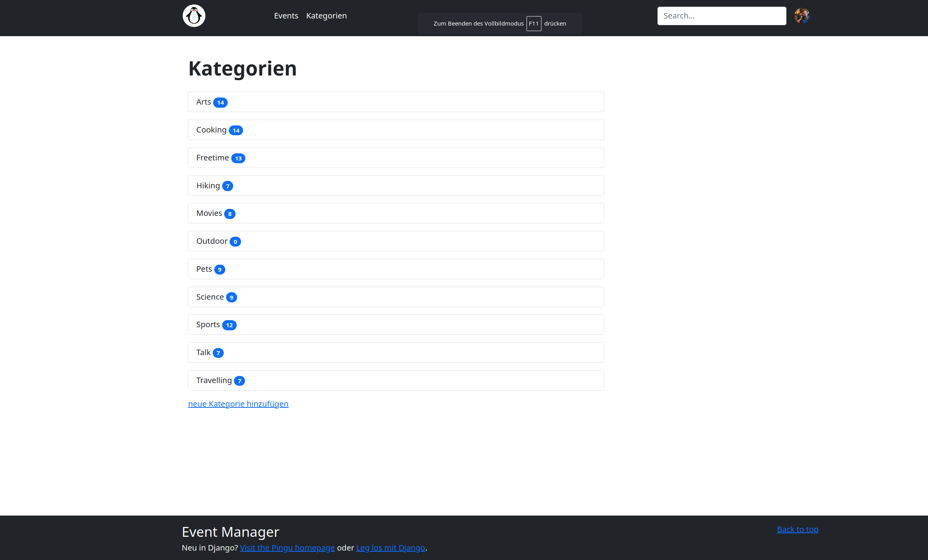The image size is (928, 560).
Task: Click the Freetime count badge showing 13
Action: 238,158
